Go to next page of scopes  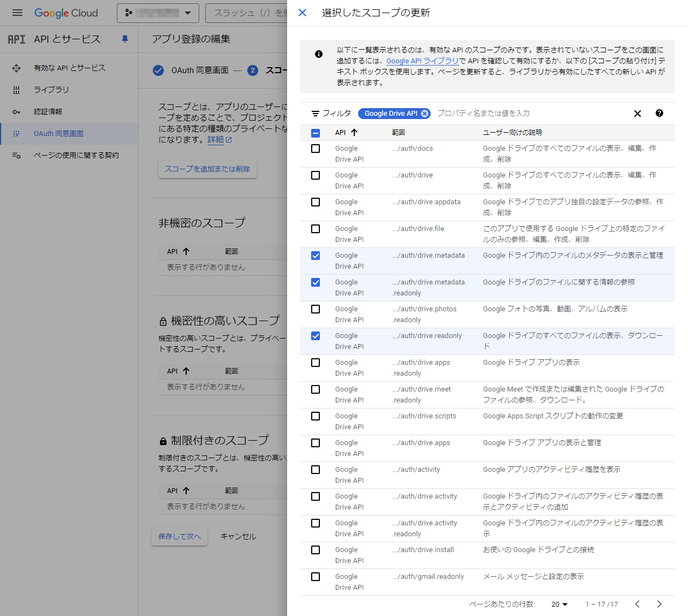[x=659, y=604]
